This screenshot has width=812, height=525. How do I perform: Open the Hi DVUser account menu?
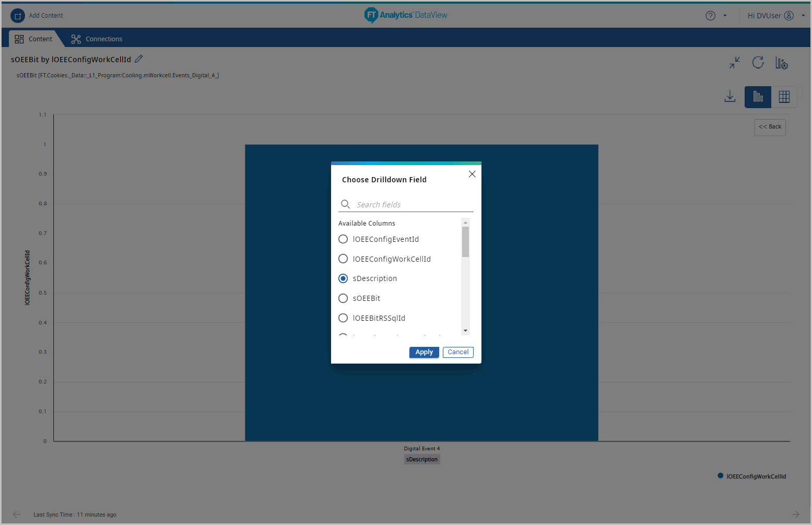[771, 16]
